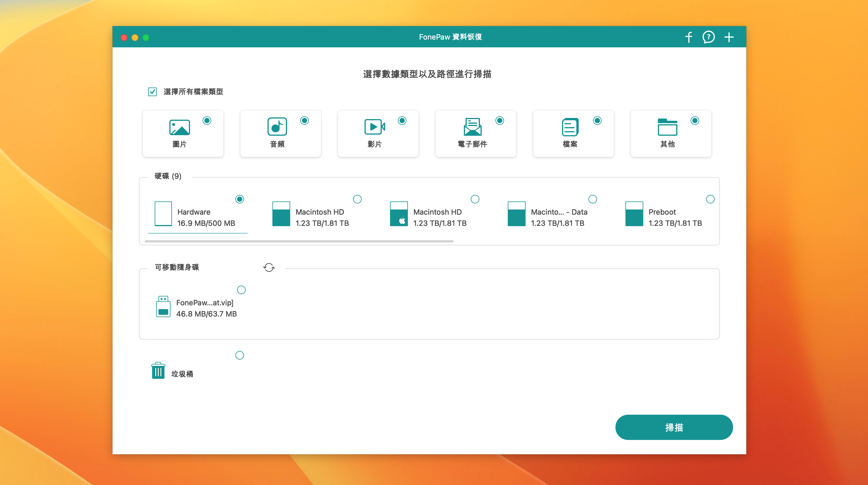
Task: Select FonePaw removable drive radio button
Action: pos(241,290)
